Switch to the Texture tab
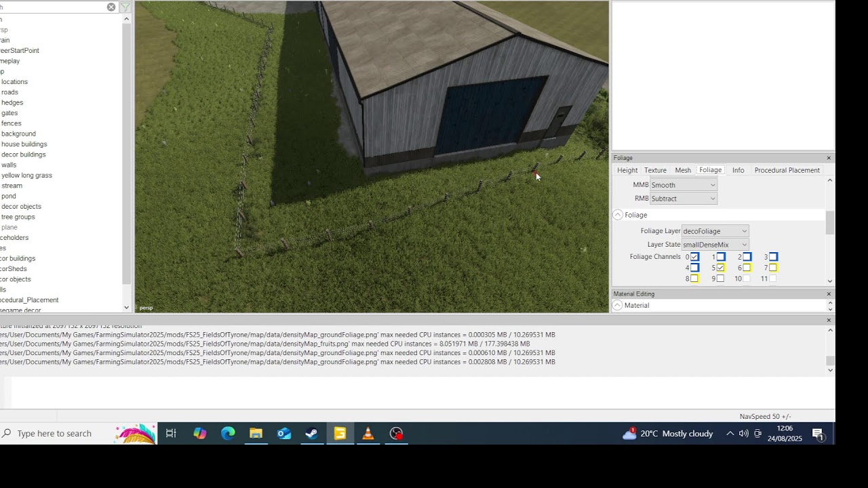The width and height of the screenshot is (868, 488). [655, 170]
